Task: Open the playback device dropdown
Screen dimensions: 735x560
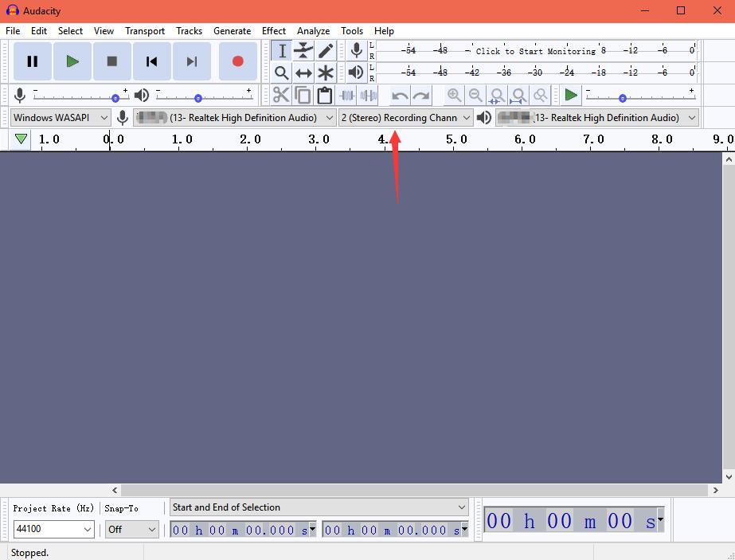Action: pyautogui.click(x=597, y=118)
